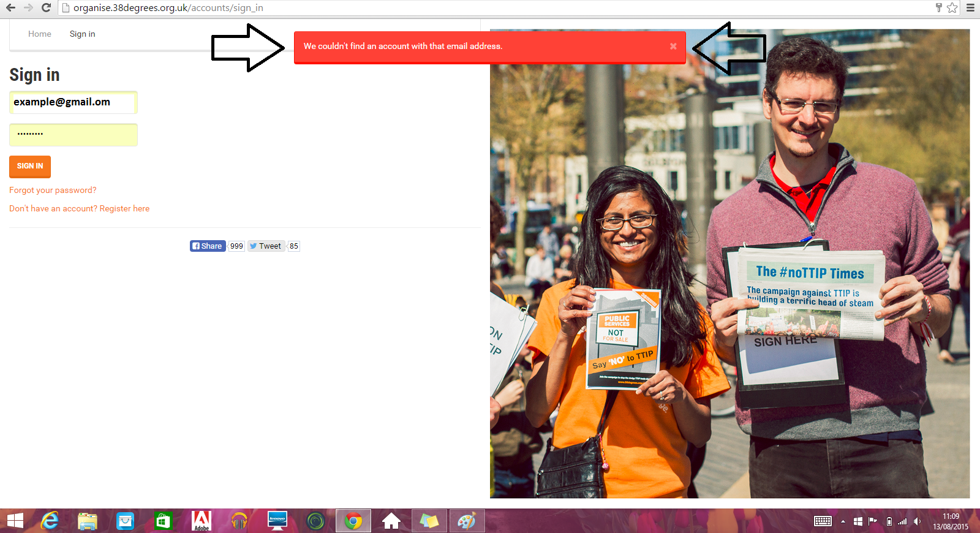
Task: Focus the password input field
Action: pos(73,135)
